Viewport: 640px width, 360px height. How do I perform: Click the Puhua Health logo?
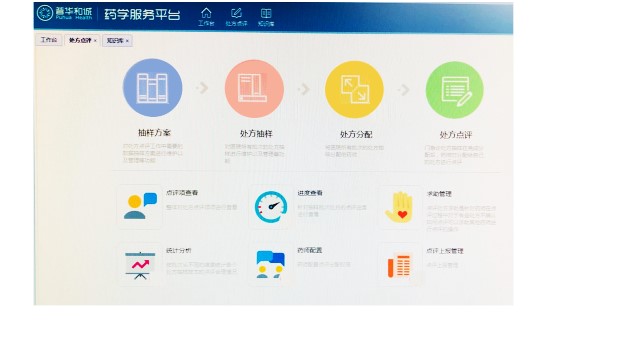(64, 13)
